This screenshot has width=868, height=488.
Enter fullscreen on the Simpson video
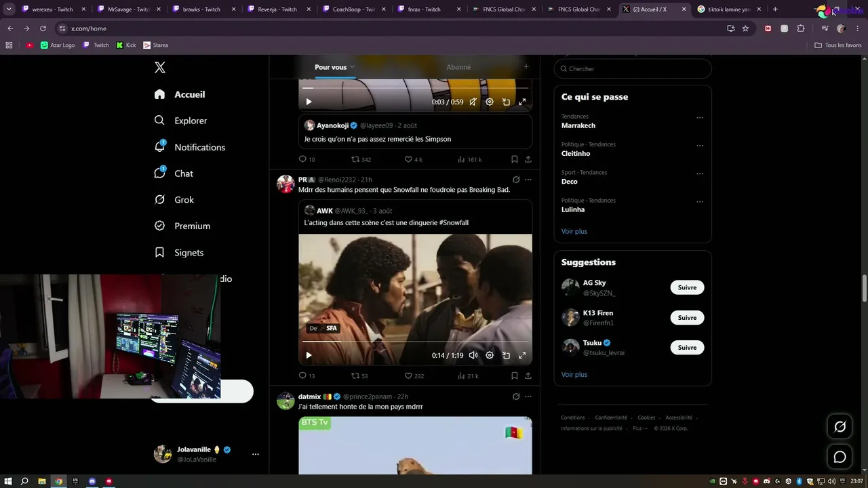click(522, 102)
